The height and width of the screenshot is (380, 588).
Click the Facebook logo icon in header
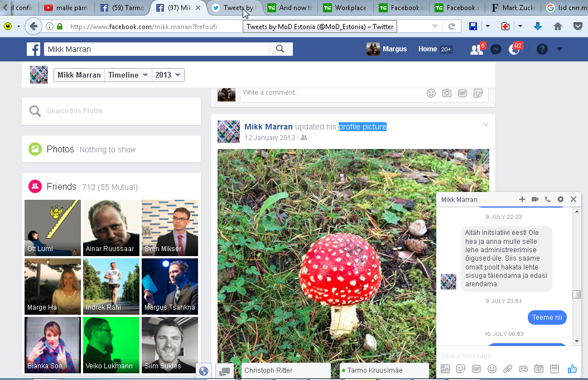tap(33, 49)
